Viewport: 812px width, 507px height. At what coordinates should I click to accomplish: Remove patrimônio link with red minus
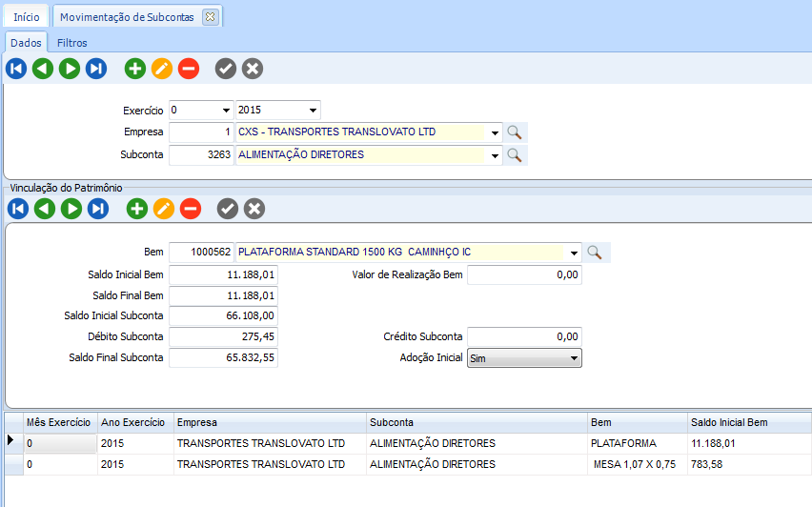point(191,209)
